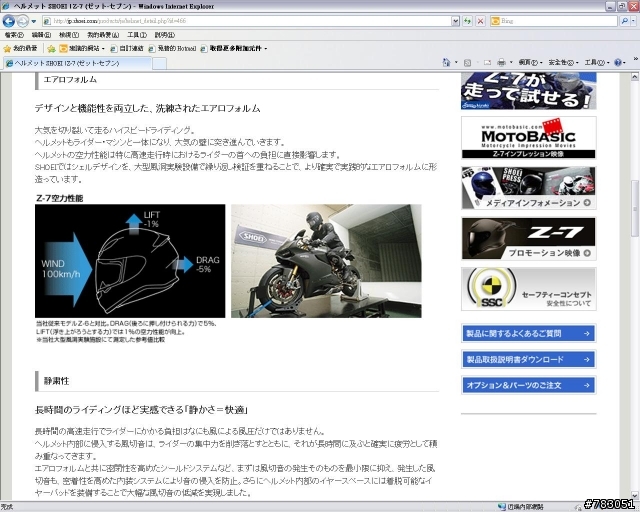Image resolution: width=640 pixels, height=512 pixels.
Task: Open the 檔案(F) menu
Action: point(14,35)
